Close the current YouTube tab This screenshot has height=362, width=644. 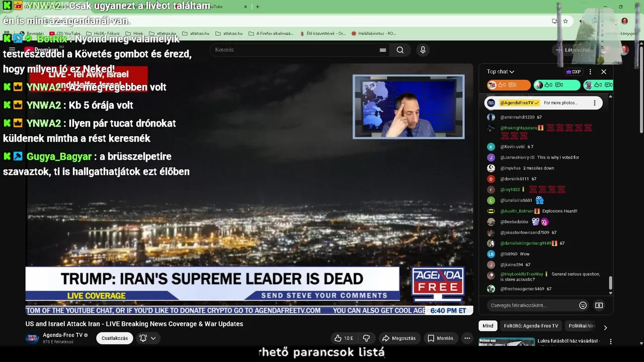[246, 7]
